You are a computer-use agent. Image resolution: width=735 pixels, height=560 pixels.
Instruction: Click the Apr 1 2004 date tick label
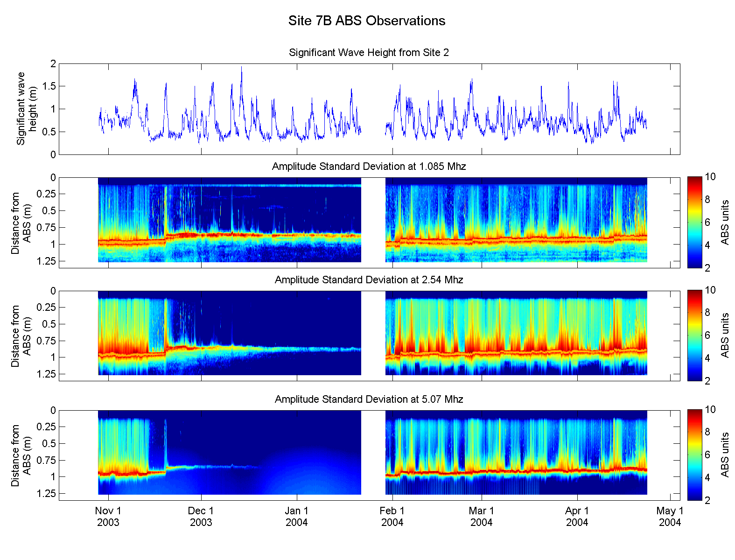(x=577, y=517)
